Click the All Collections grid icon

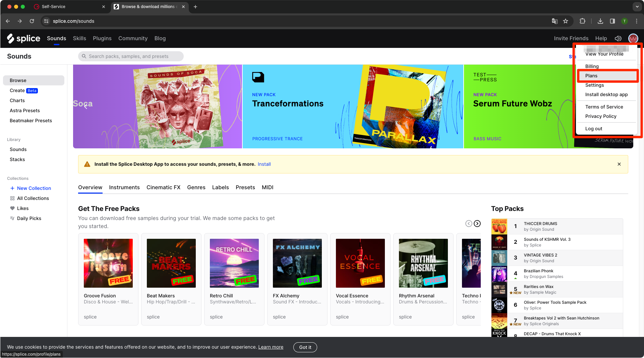[12, 198]
